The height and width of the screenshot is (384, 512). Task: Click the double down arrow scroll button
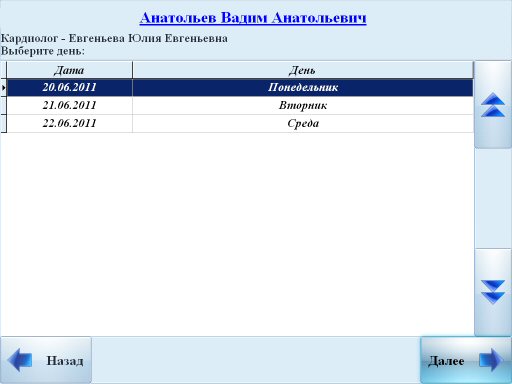(x=493, y=292)
